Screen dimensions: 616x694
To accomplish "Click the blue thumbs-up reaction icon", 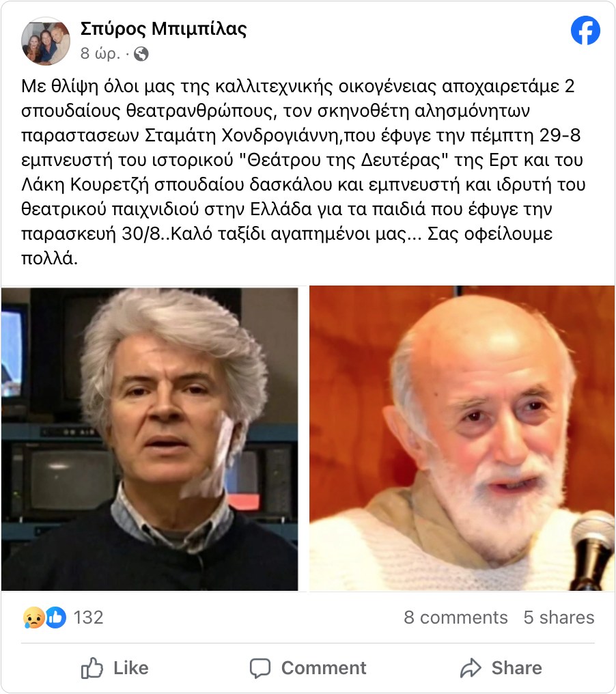I will [55, 617].
